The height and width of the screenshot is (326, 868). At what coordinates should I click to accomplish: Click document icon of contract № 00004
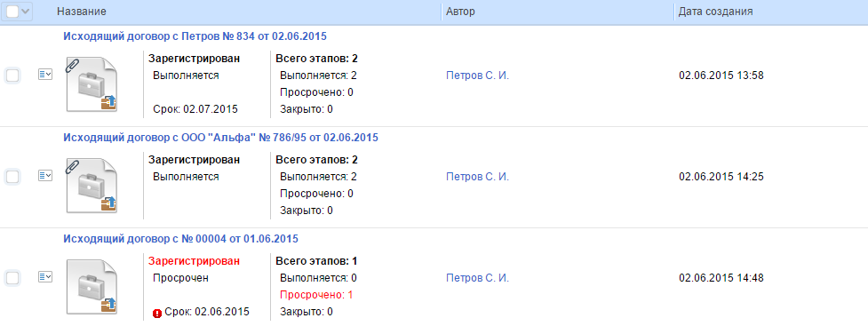click(92, 287)
